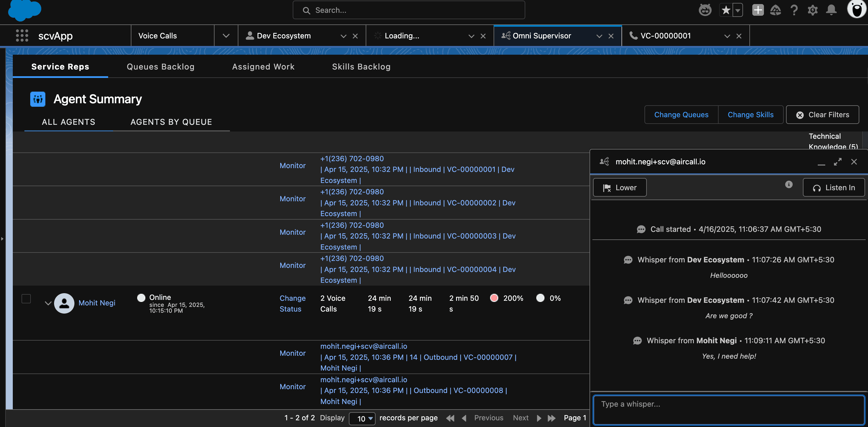Switch to the Queues Backlog tab

160,66
